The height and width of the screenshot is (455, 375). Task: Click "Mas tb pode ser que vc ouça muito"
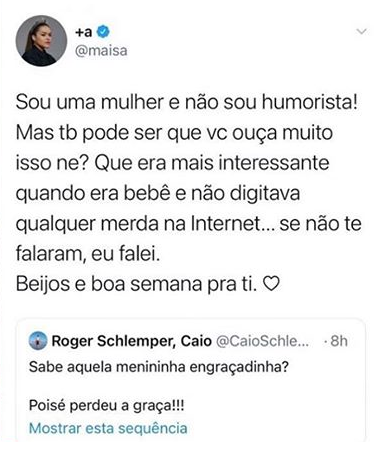174,133
